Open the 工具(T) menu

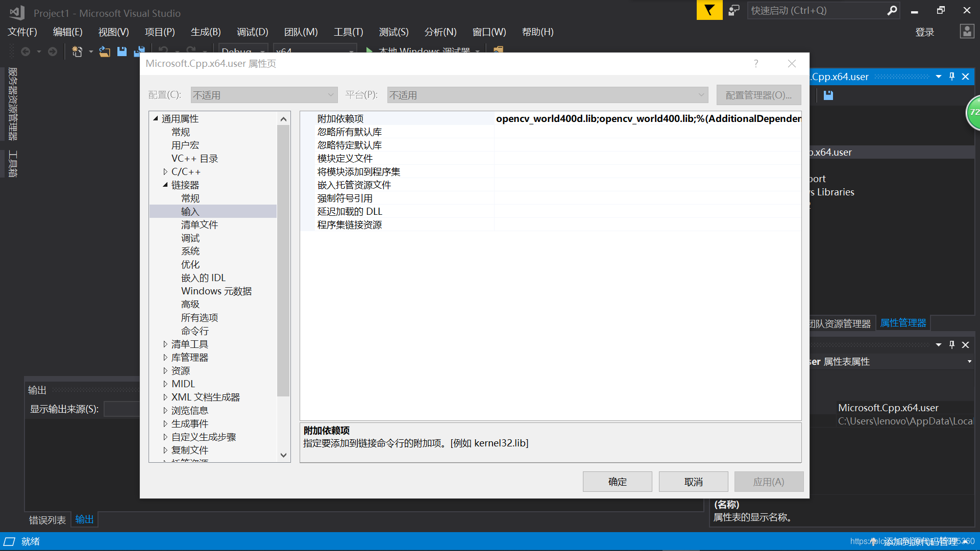(348, 32)
